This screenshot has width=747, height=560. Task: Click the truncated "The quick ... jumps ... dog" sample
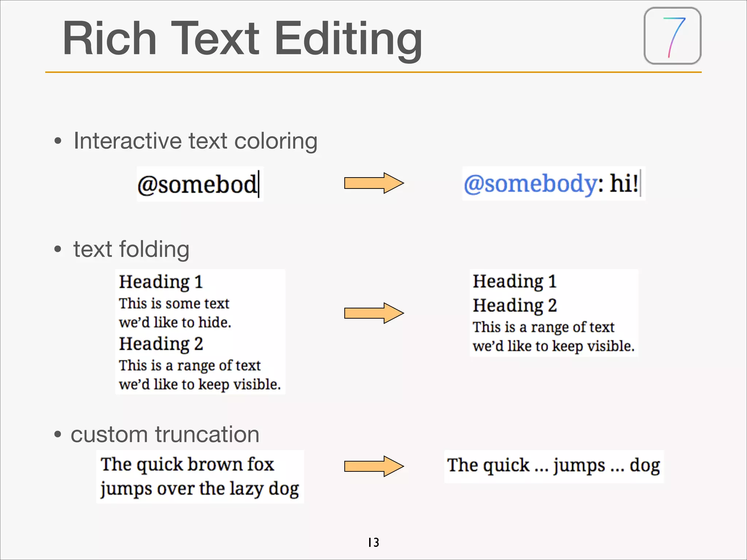(x=554, y=466)
